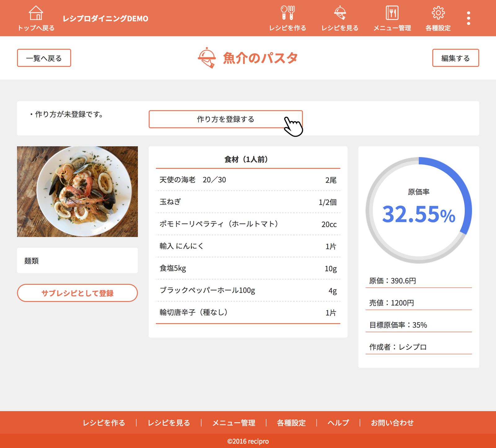The height and width of the screenshot is (448, 496).
Task: Click the 原価率 circular progress gauge
Action: [418, 210]
